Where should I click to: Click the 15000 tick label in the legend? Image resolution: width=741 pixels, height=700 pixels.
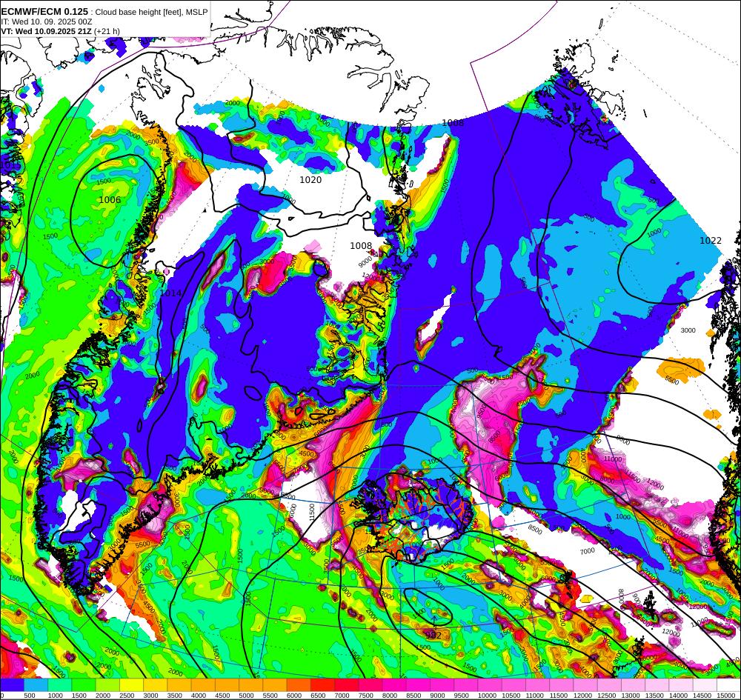[726, 696]
